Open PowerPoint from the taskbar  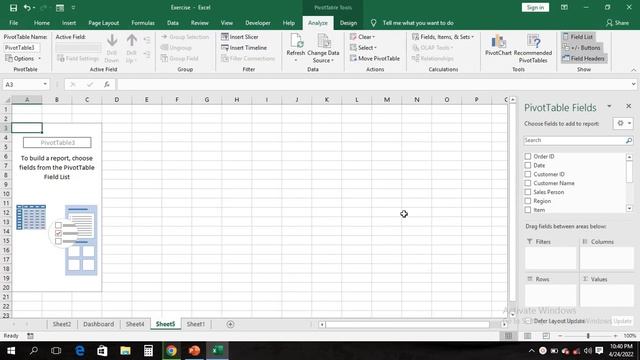click(194, 351)
